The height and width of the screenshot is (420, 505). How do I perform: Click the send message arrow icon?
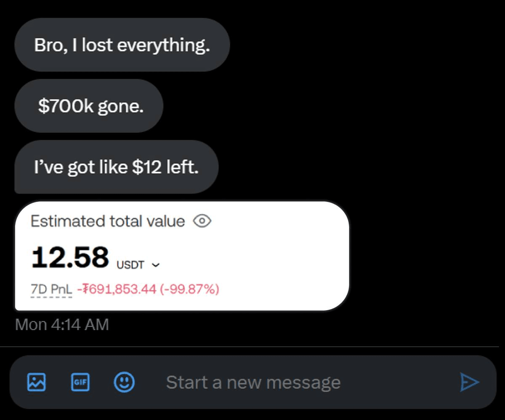point(469,382)
